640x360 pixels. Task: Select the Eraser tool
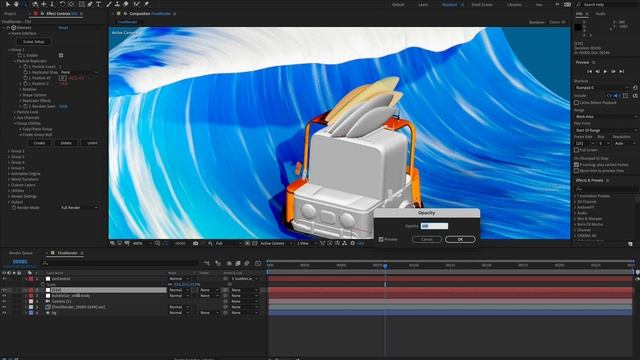coord(126,4)
